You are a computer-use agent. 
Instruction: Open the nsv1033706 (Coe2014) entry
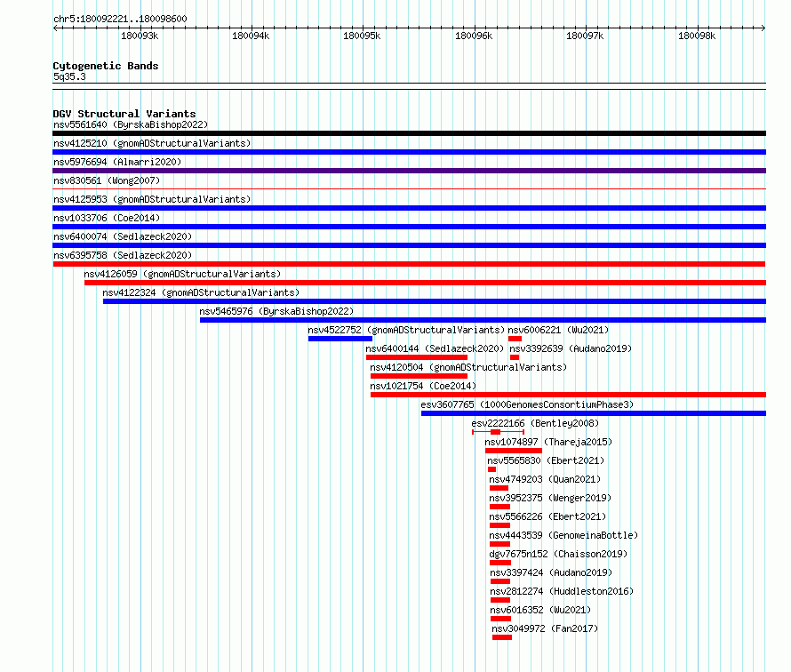(x=107, y=218)
